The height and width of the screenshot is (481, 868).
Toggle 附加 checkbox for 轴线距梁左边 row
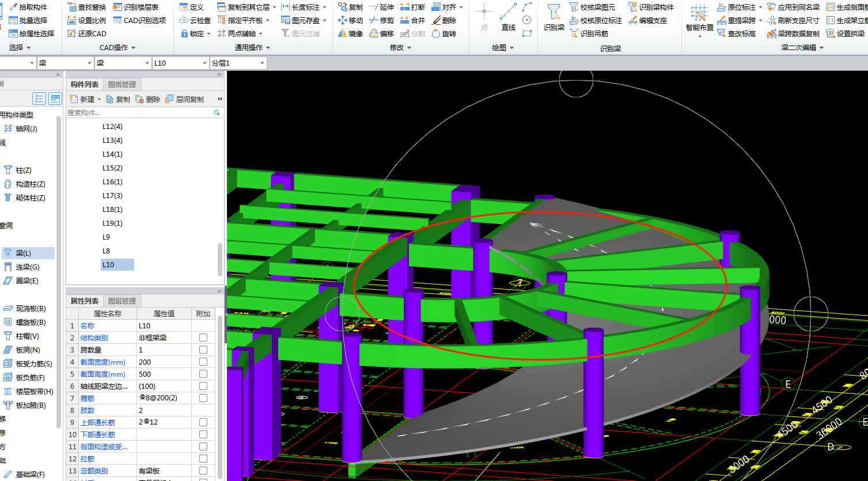pyautogui.click(x=203, y=386)
